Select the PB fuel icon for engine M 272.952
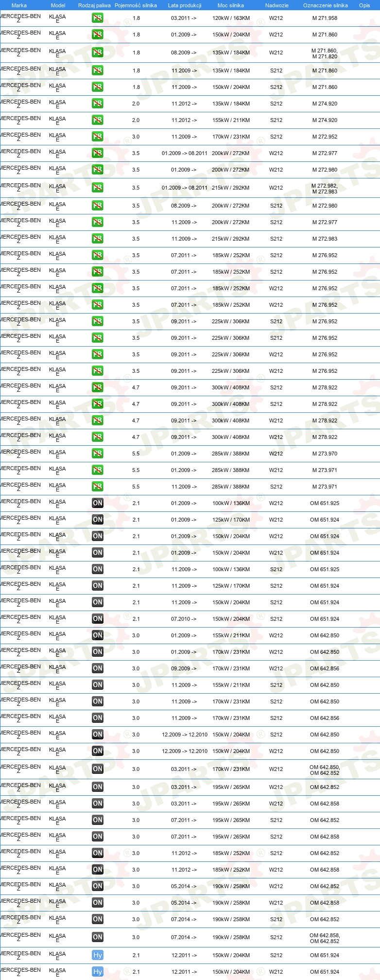This screenshot has width=380, height=980. click(x=98, y=137)
